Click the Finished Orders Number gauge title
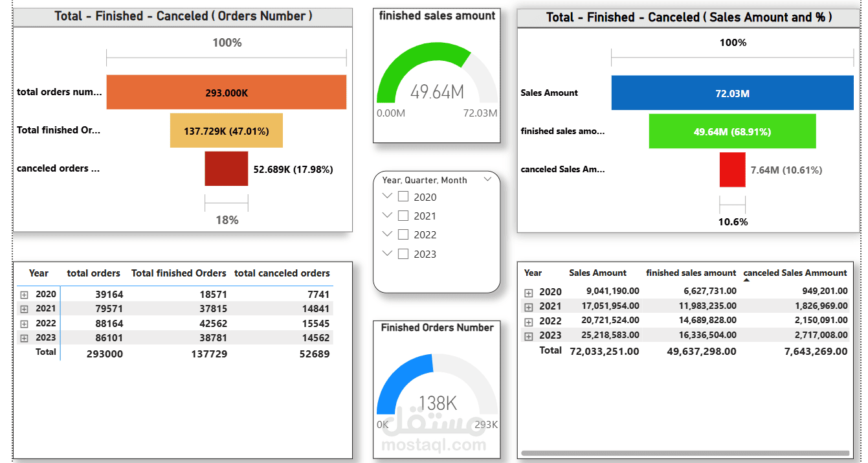 pos(437,328)
